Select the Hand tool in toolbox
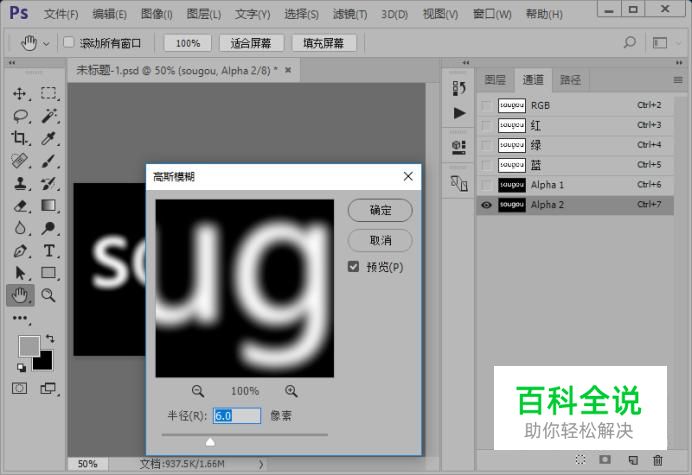The width and height of the screenshot is (692, 475). tap(20, 295)
